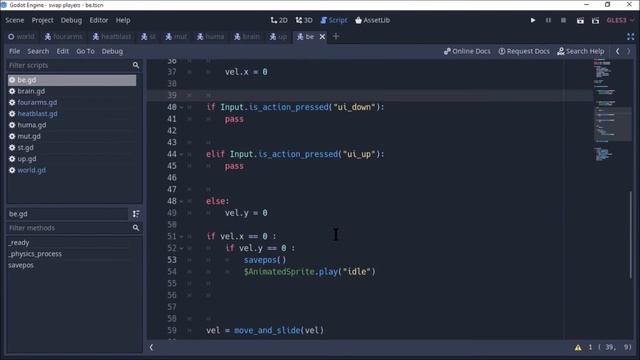Play the edited scene clapper icon
Viewport: 640px width, 360px height.
[x=580, y=20]
